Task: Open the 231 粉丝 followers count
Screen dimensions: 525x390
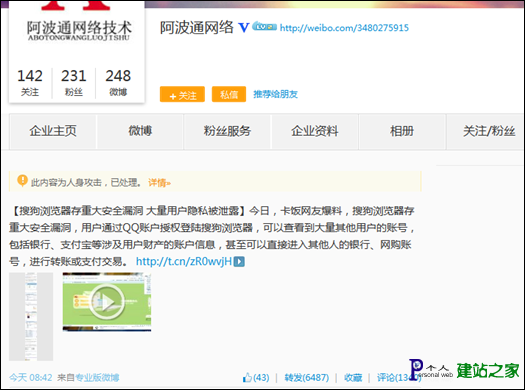Action: (74, 82)
